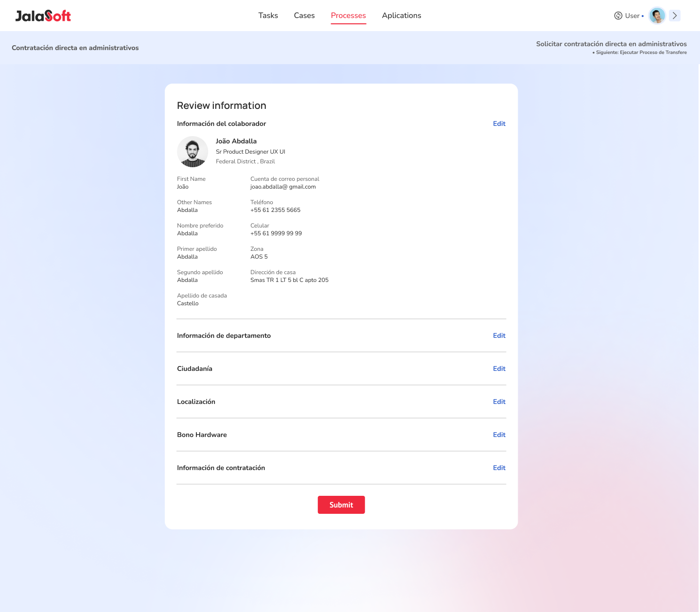
Task: Open the user avatar in header
Action: [657, 16]
